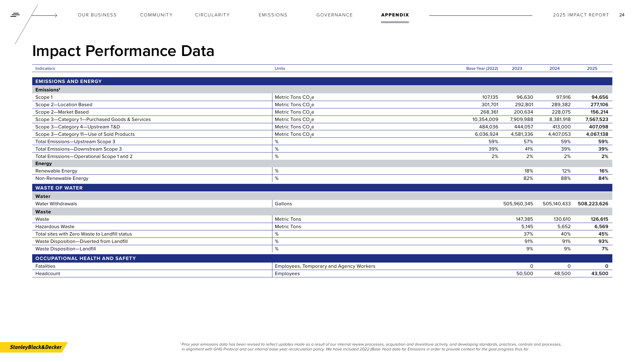Click Scope 2—Location Based row label

click(64, 105)
